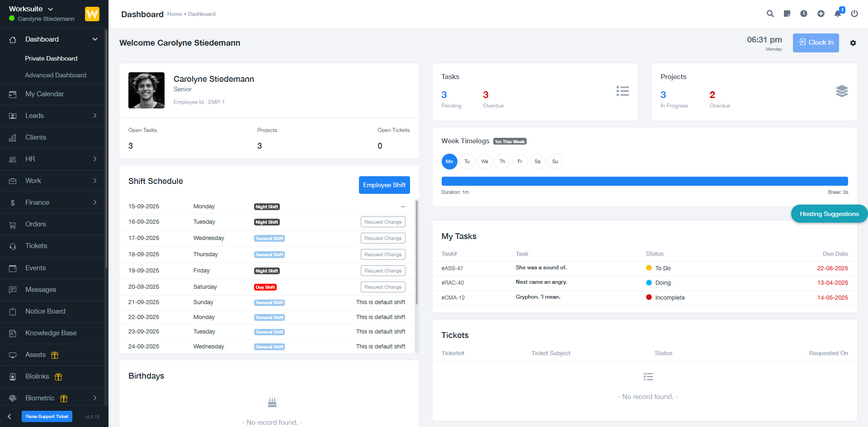Viewport: 868px width, 427px height.
Task: Select Sunday in Week Timelogs
Action: (555, 161)
